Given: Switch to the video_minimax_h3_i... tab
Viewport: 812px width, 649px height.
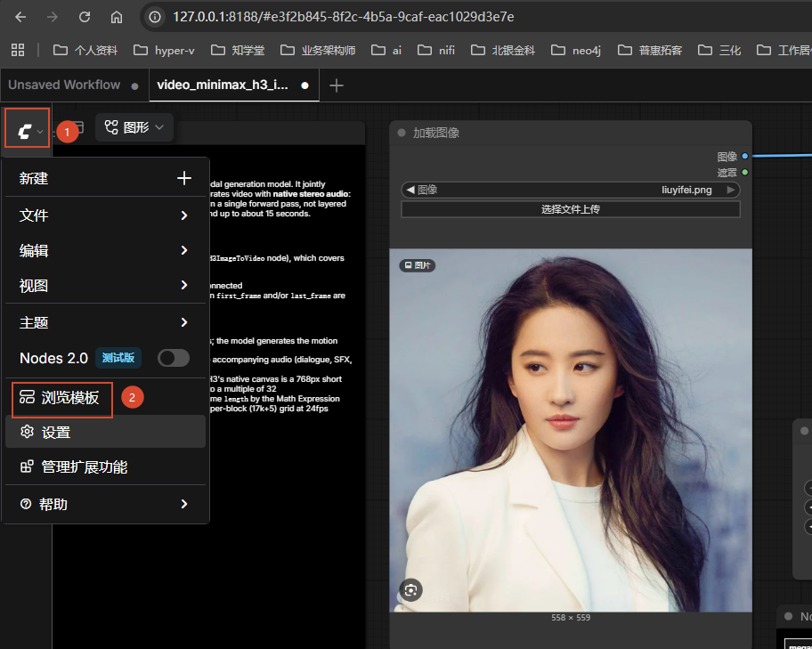Looking at the screenshot, I should click(x=233, y=85).
